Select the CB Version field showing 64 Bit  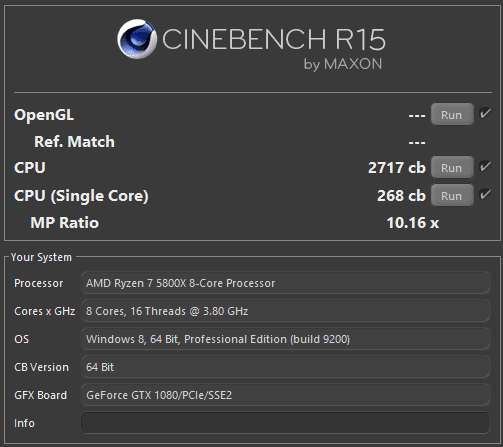[x=285, y=367]
